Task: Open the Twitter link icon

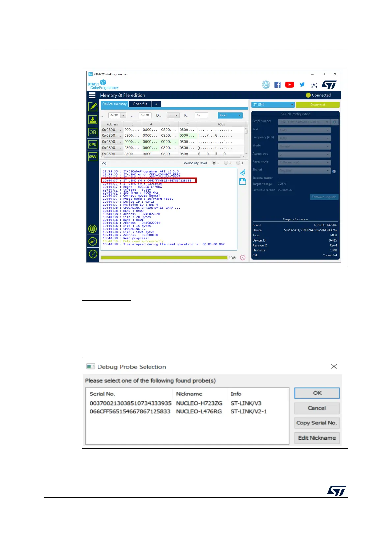Action: click(x=302, y=85)
